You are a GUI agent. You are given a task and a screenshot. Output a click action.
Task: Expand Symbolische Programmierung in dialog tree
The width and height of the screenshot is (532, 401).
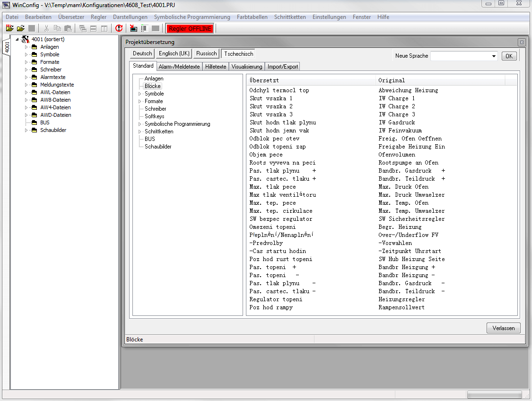[x=140, y=124]
